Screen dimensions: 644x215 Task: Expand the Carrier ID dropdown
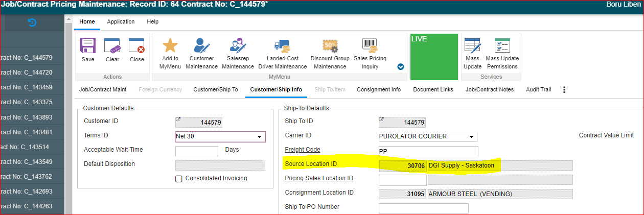click(471, 137)
